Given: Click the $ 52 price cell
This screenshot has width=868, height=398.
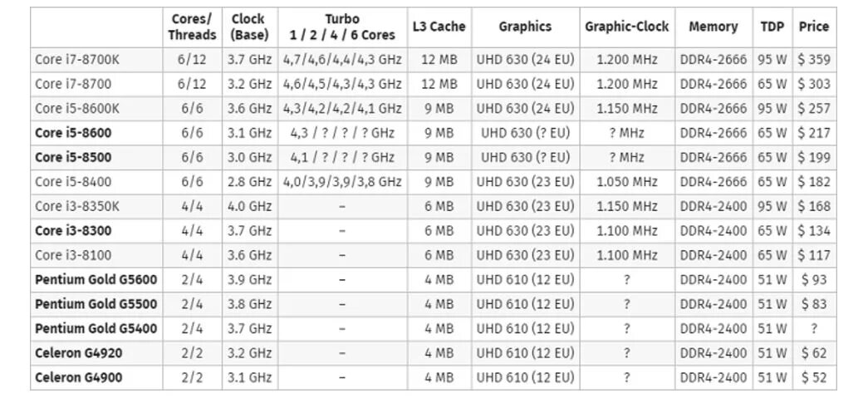Looking at the screenshot, I should (x=814, y=377).
